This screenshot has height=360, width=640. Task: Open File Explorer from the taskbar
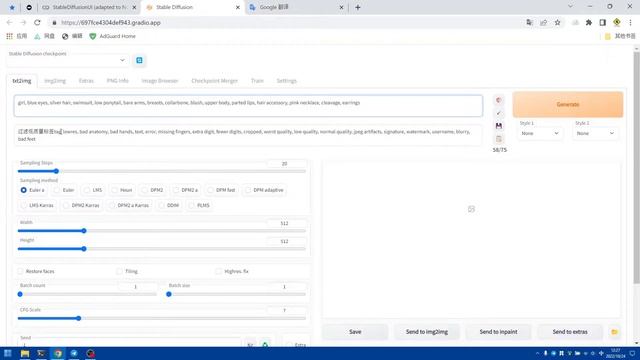[x=25, y=353]
